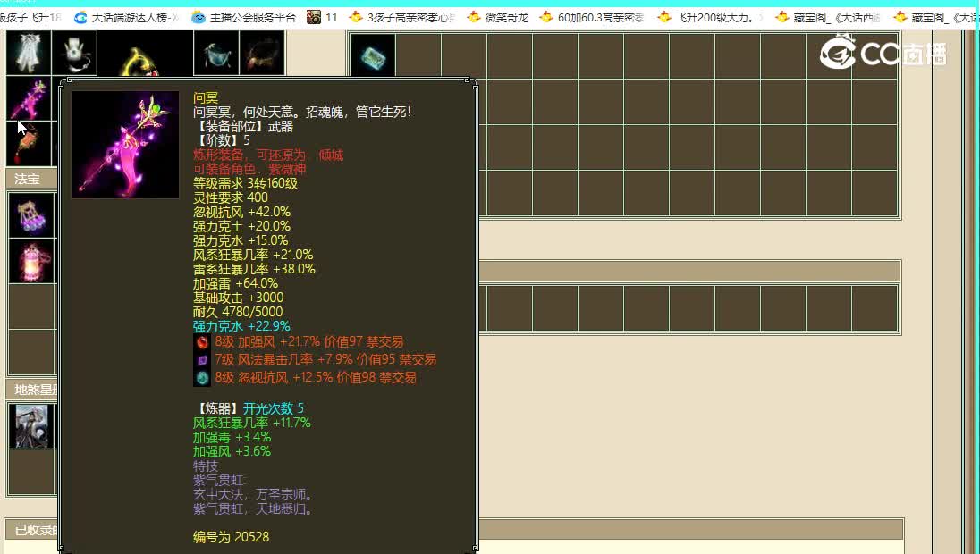
Task: Click the text 加强雷 +64.0%
Action: [x=235, y=283]
